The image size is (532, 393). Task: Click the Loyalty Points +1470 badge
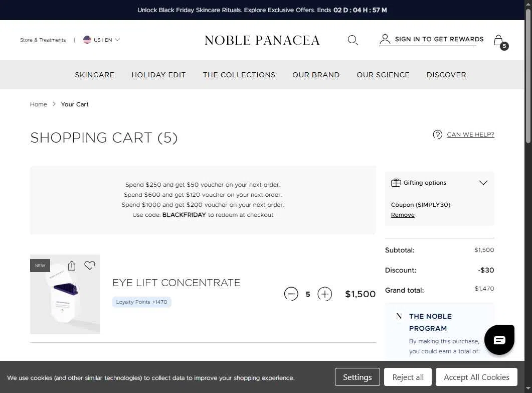141,302
